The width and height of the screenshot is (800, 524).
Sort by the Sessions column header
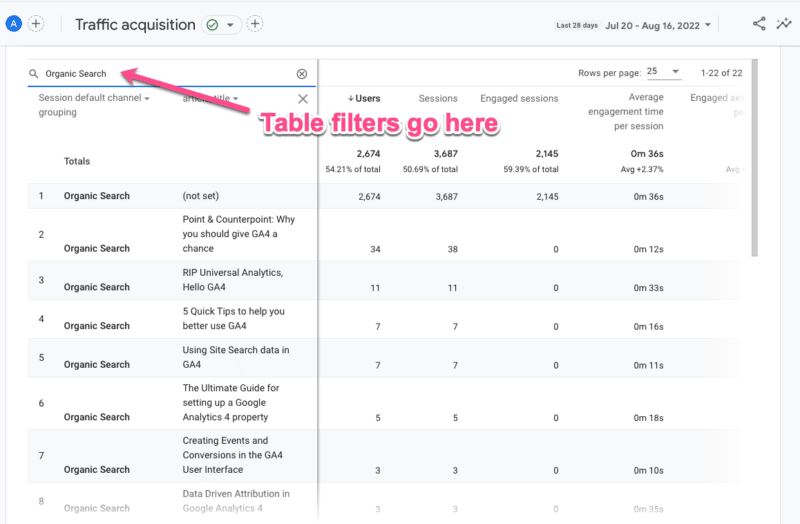tap(437, 98)
